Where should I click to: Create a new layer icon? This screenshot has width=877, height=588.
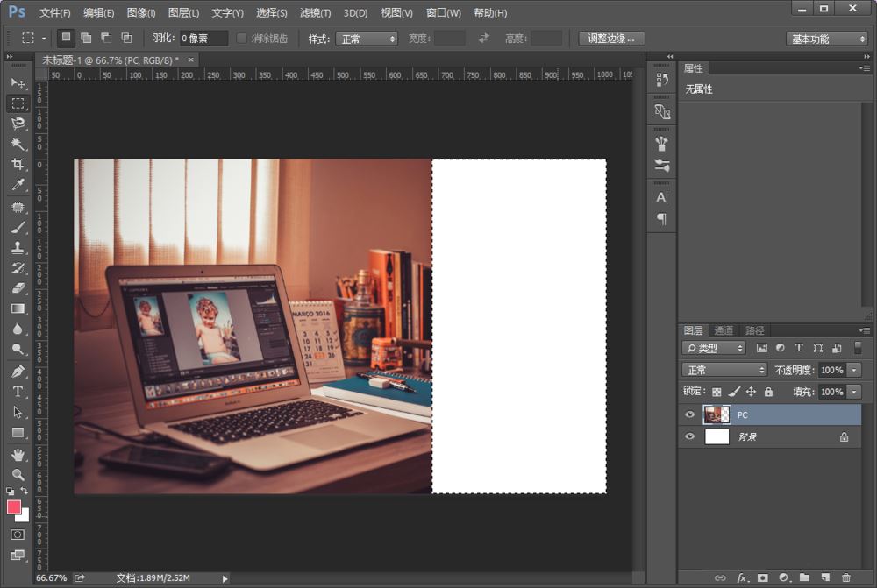click(x=825, y=577)
